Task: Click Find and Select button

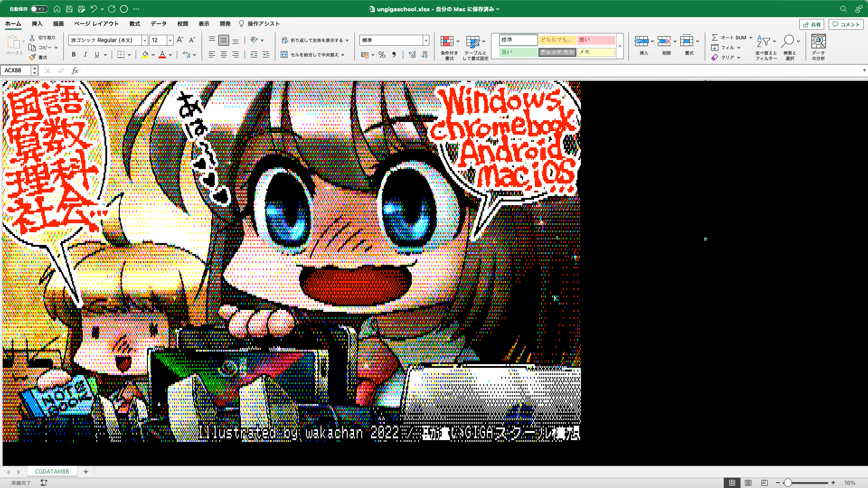Action: 790,47
